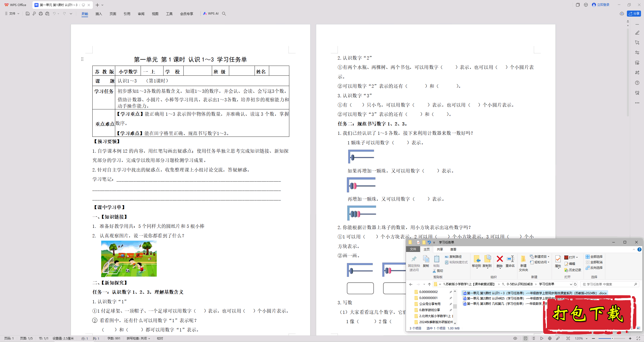Click the 校对 proofreading status item
This screenshot has width=644, height=342.
[x=160, y=338]
